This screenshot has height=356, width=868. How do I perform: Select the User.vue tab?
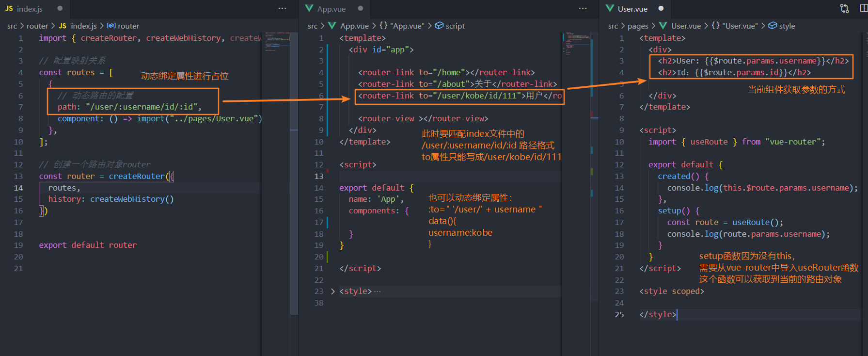632,9
